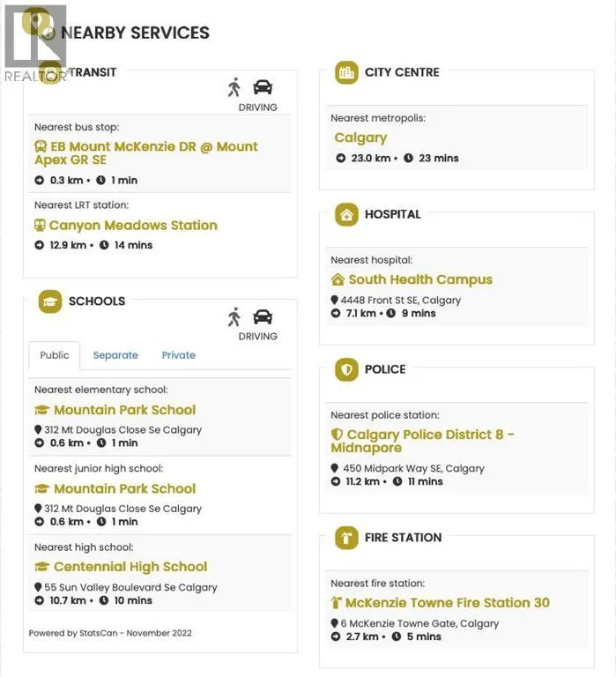Select driving car icon in Transit section
Screen dimensions: 616x677
coord(263,87)
